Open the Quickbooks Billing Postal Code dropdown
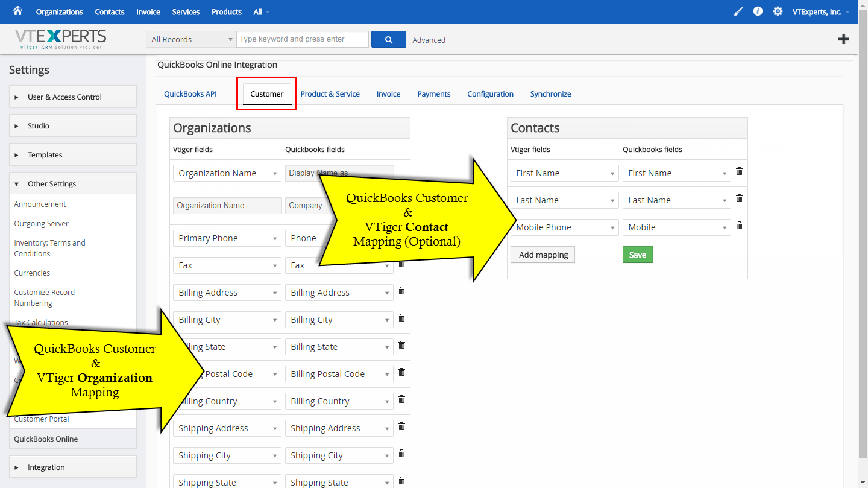Viewport: 868px width, 488px height. click(x=339, y=374)
